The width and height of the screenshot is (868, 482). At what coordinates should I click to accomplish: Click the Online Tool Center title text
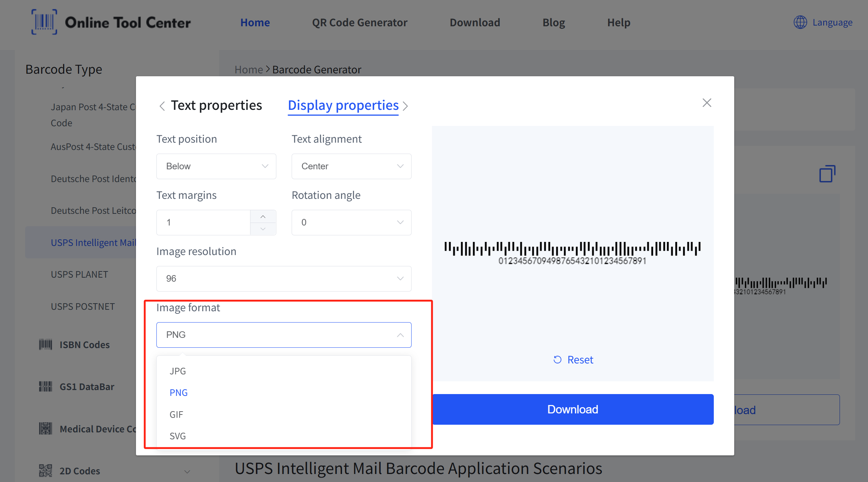pos(128,23)
